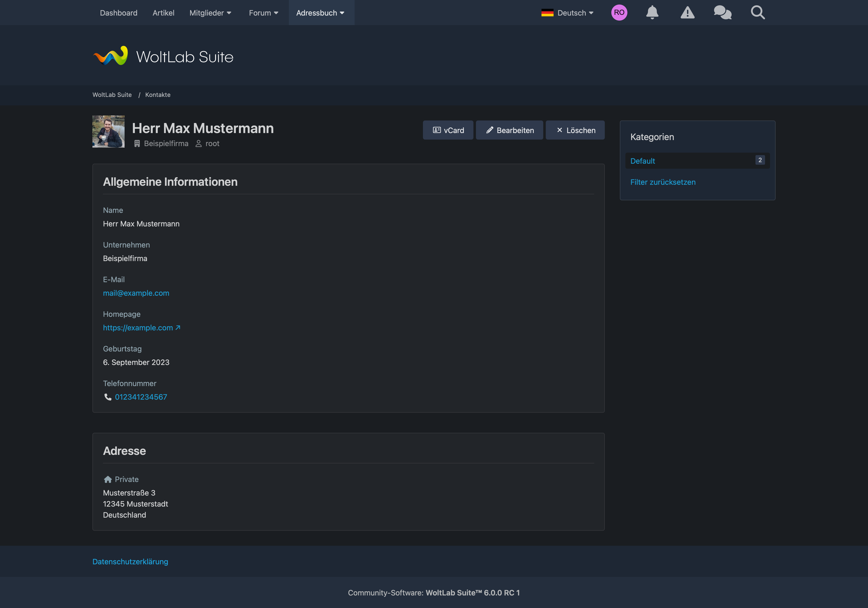Click the contact photo of Max Mustermann
This screenshot has width=868, height=608.
(108, 132)
